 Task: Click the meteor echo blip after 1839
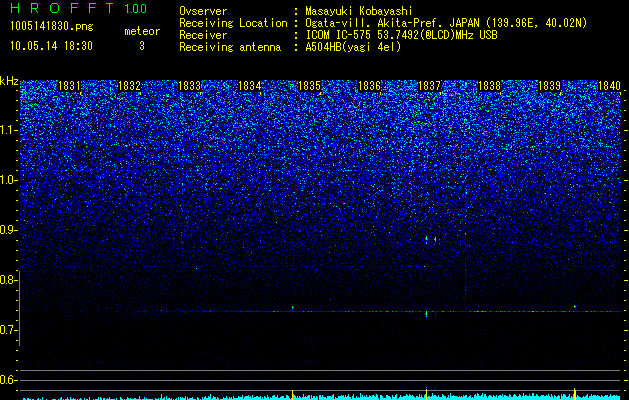tap(575, 307)
